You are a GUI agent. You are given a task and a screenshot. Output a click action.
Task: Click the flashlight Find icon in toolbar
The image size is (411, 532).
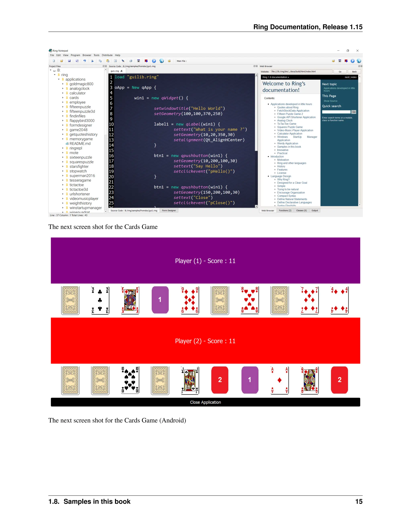click(x=123, y=61)
